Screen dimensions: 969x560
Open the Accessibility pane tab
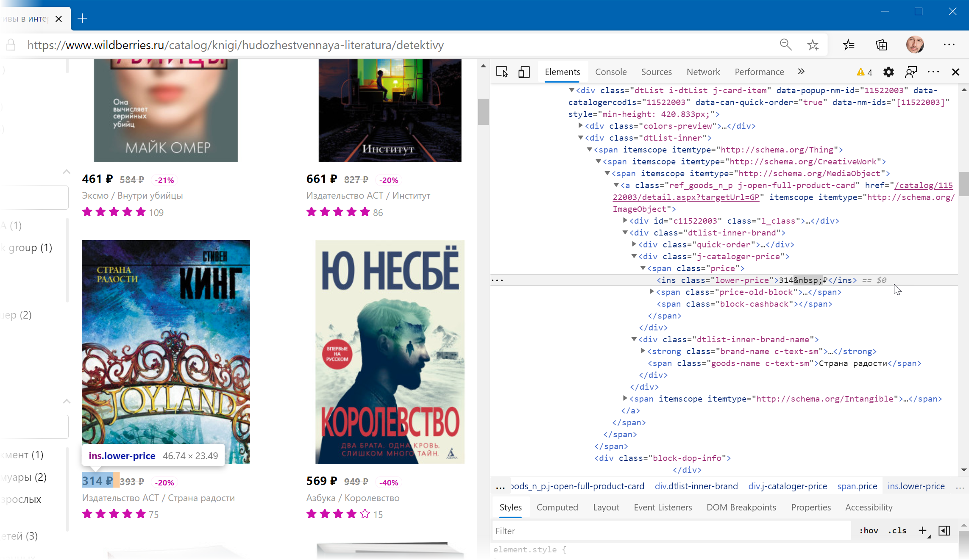tap(869, 507)
